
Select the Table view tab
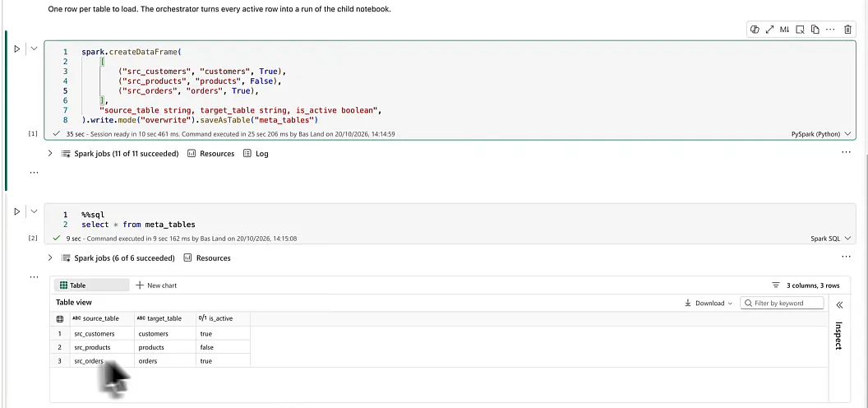point(91,285)
